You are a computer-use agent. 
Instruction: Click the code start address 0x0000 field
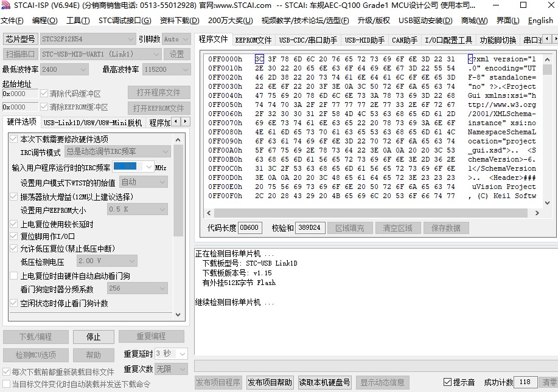20,94
